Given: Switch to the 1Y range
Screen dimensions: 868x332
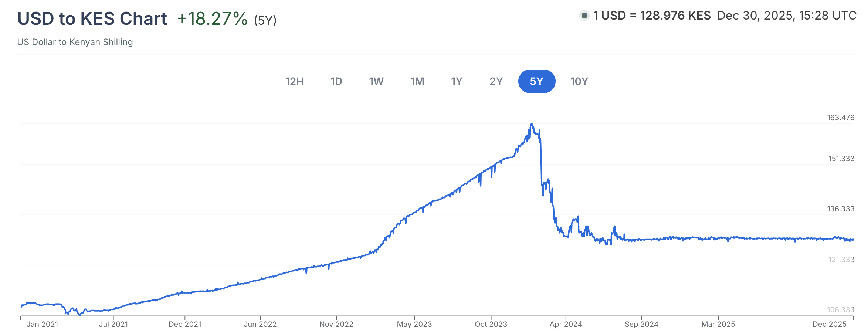Looking at the screenshot, I should pyautogui.click(x=457, y=81).
